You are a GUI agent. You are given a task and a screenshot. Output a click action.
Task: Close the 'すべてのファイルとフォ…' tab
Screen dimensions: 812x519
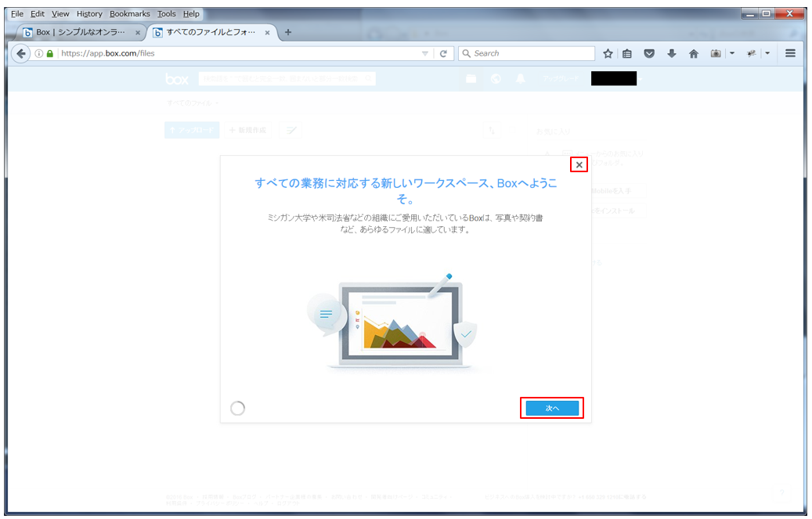tap(267, 33)
